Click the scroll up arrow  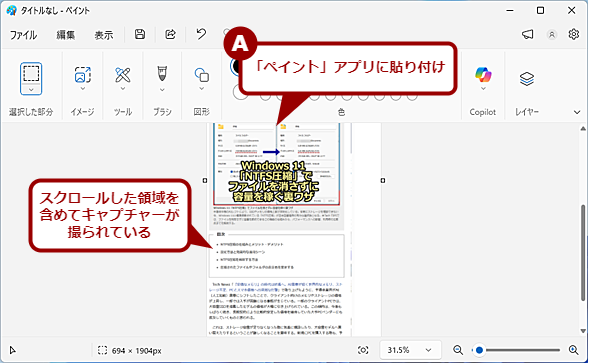[x=583, y=128]
